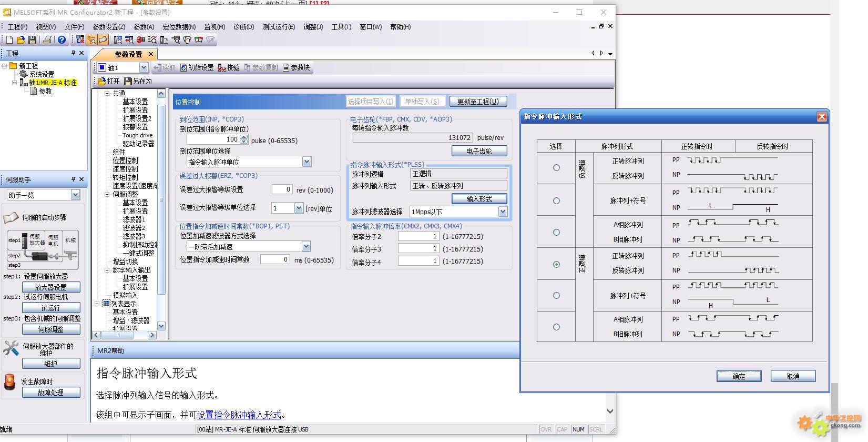Click the toolbar icon with red X on tree
Viewport: 868px width, 442px height.
[x=80, y=39]
